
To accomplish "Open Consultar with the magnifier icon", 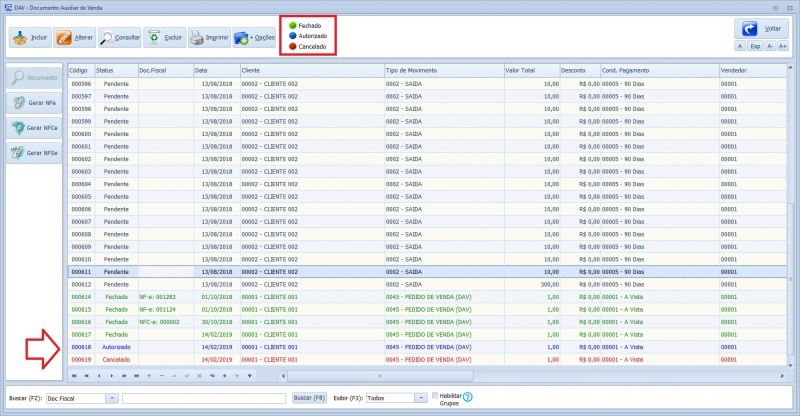I will [120, 39].
